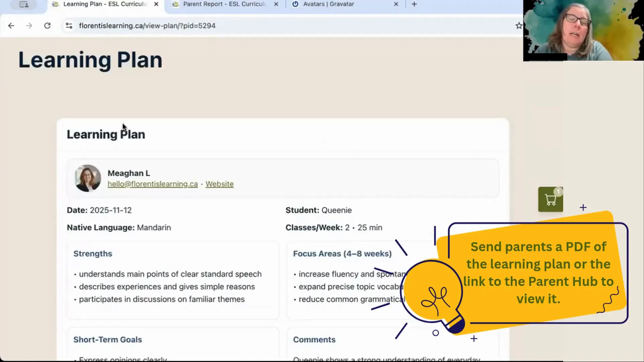644x362 pixels.
Task: Click the hello@florentislearning.ca email link
Action: point(152,184)
